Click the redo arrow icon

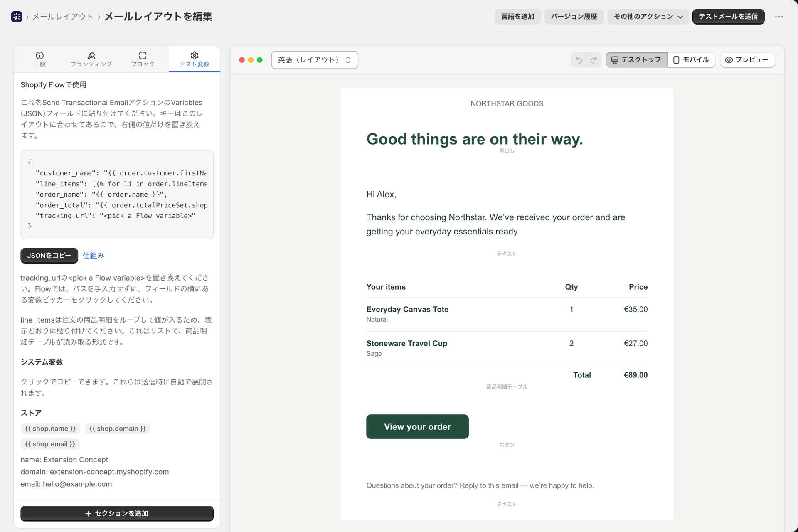pos(594,60)
